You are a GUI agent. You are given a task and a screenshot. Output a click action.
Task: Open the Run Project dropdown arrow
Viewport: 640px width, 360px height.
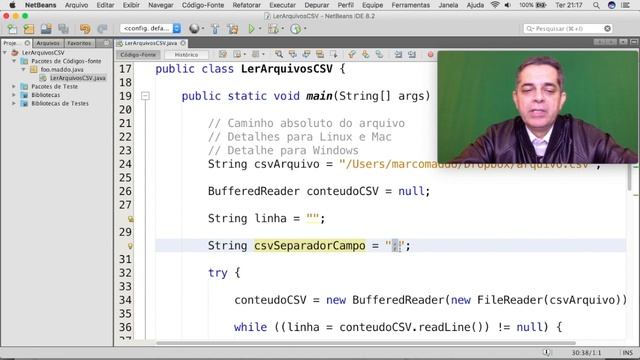(x=260, y=29)
